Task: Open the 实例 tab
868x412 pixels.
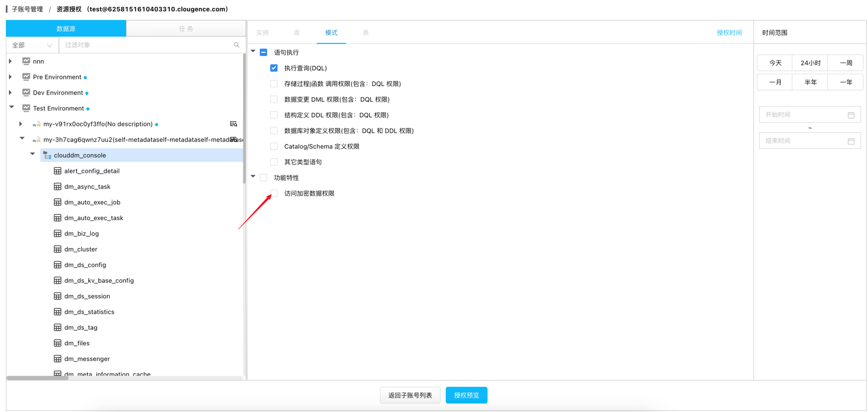Action: coord(262,32)
